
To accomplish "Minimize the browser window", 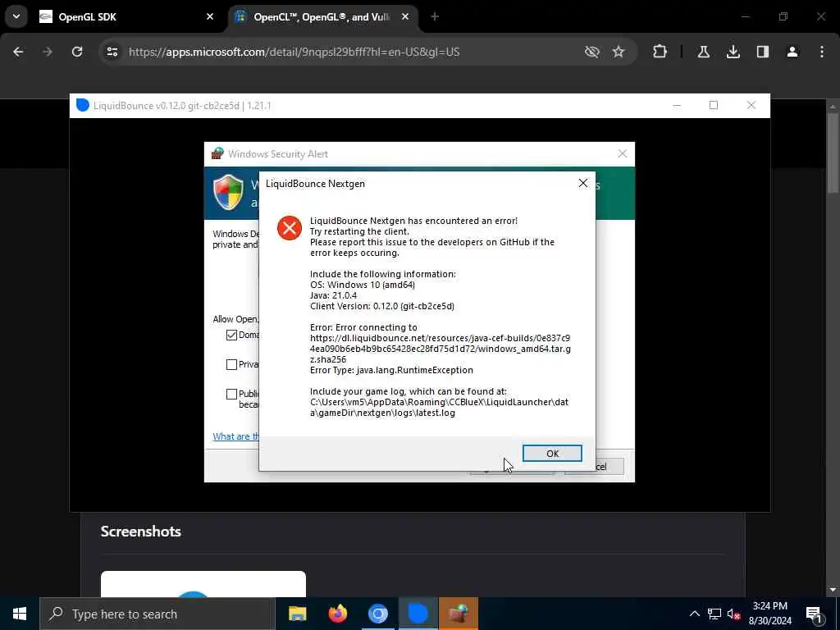I will [x=745, y=16].
